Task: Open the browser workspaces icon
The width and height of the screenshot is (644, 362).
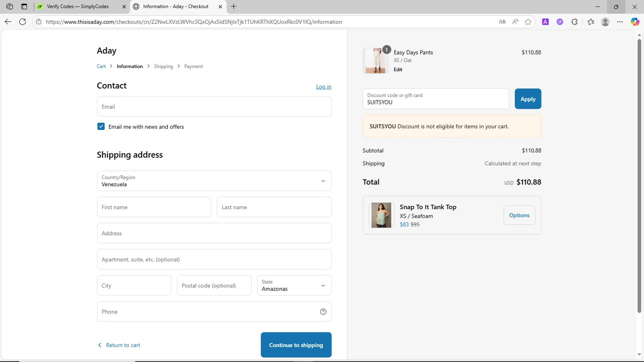Action: point(9,6)
